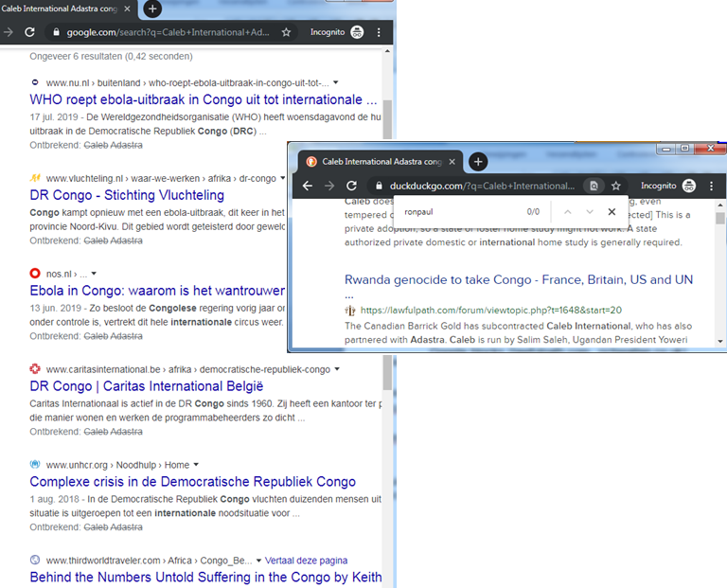727x588 pixels.
Task: Expand options arrow for www.unhcr.org result
Action: (x=196, y=465)
